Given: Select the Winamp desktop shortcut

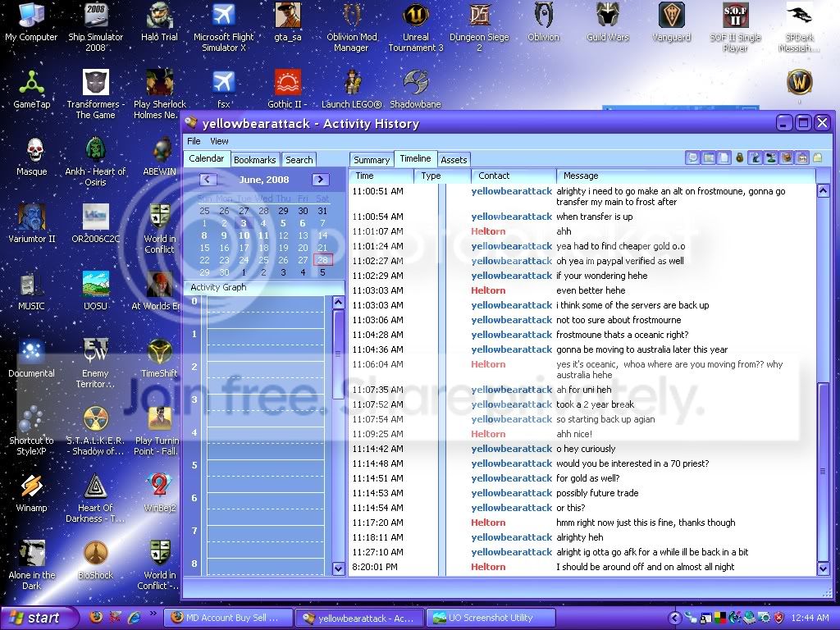Looking at the screenshot, I should coord(32,493).
